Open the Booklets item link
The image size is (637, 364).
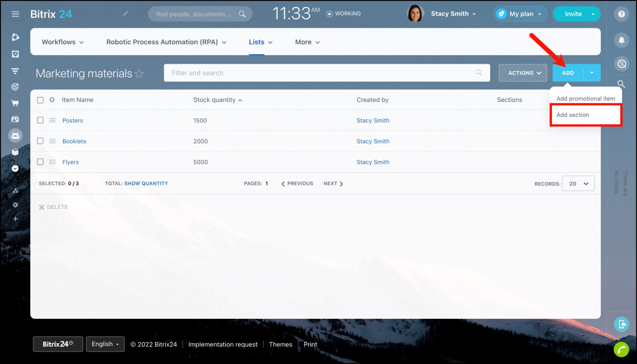pos(74,141)
